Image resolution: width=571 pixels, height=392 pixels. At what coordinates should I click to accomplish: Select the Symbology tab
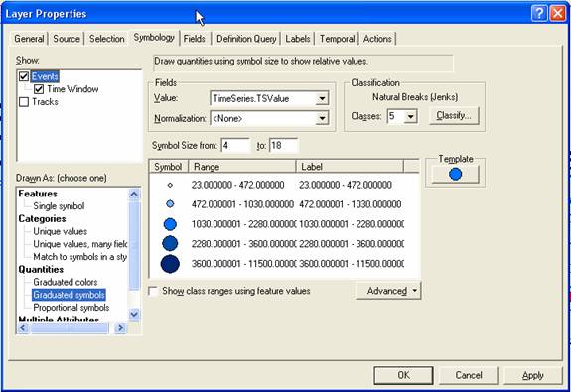pyautogui.click(x=154, y=37)
